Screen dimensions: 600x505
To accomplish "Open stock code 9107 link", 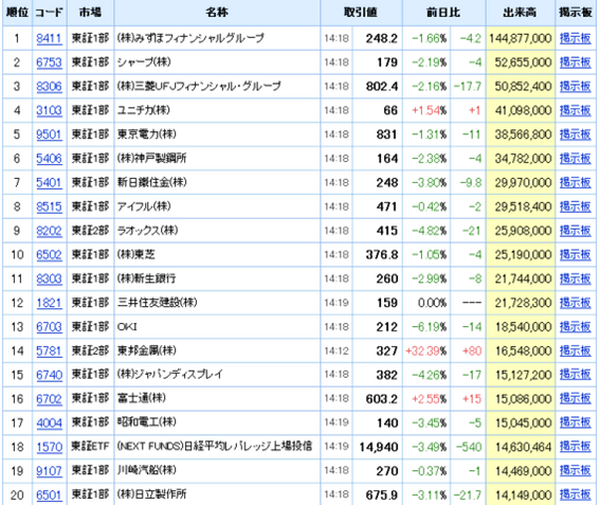I will [49, 471].
